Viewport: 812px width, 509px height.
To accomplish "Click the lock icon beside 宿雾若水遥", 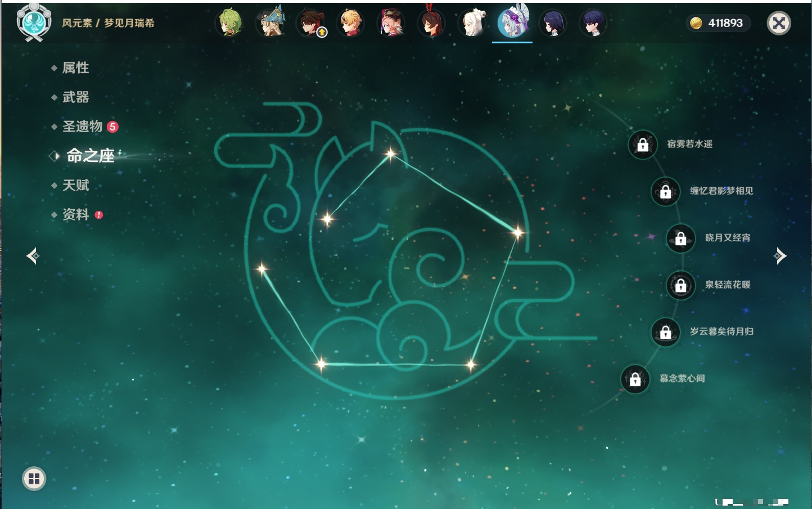I will [643, 145].
